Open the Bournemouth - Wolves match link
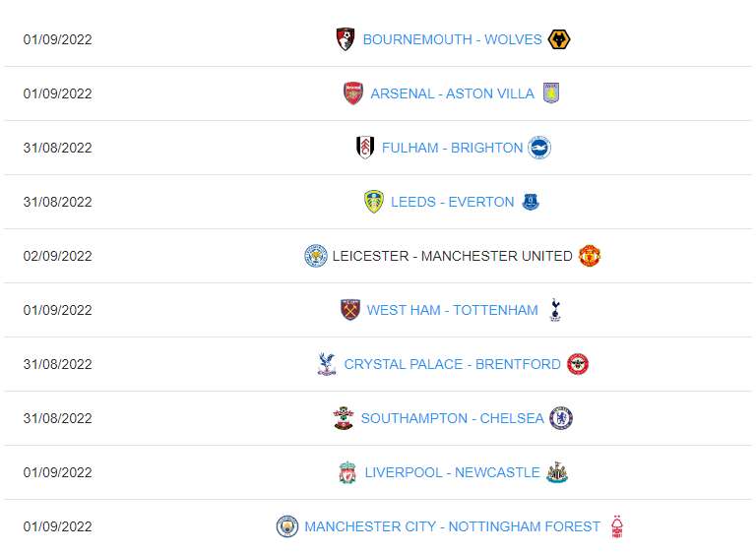 point(452,39)
